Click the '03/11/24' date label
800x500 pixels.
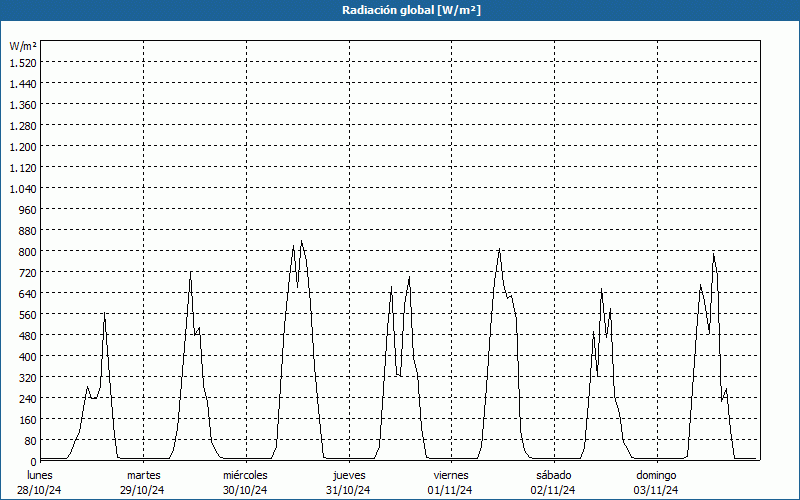[656, 490]
